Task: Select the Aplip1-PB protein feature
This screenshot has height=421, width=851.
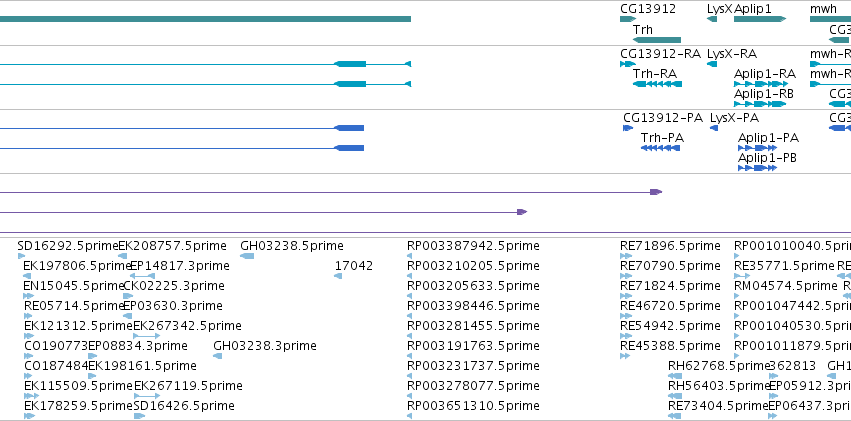Action: [x=758, y=168]
